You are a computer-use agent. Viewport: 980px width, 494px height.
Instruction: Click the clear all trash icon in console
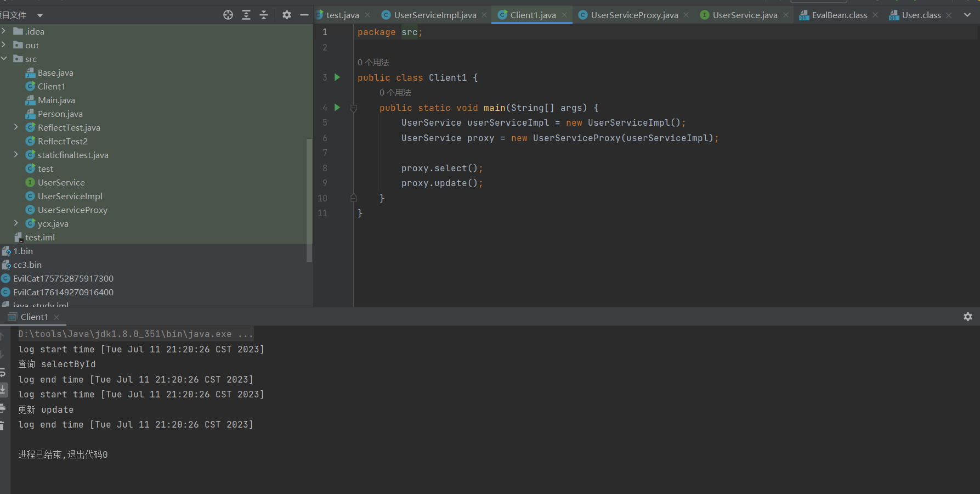[x=3, y=425]
